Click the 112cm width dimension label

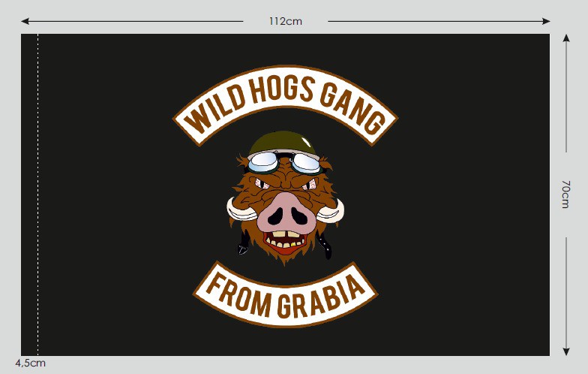click(285, 21)
